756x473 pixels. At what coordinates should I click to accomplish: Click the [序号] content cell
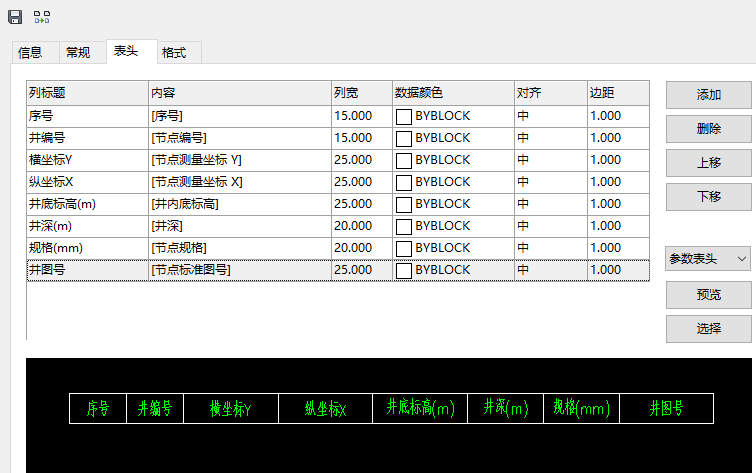coord(240,116)
